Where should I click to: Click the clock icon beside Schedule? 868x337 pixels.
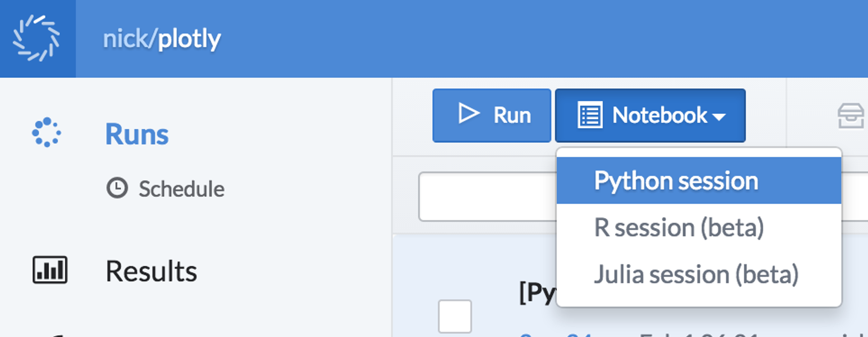tap(117, 189)
